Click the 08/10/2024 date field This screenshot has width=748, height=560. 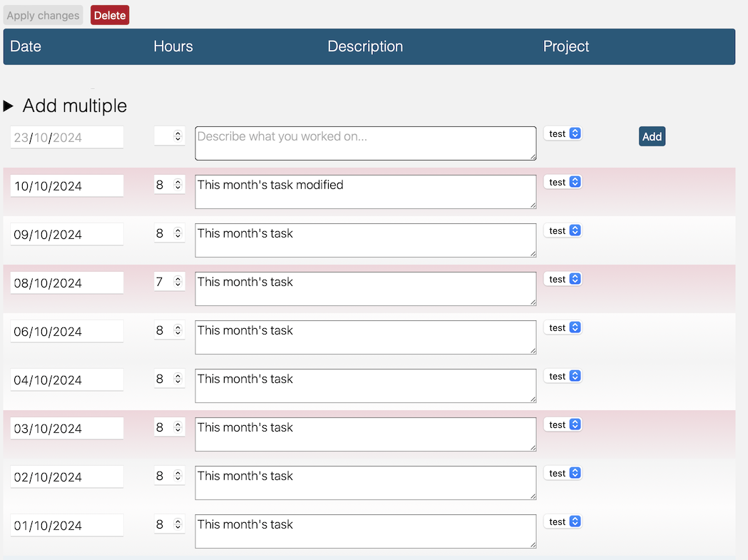pos(67,282)
